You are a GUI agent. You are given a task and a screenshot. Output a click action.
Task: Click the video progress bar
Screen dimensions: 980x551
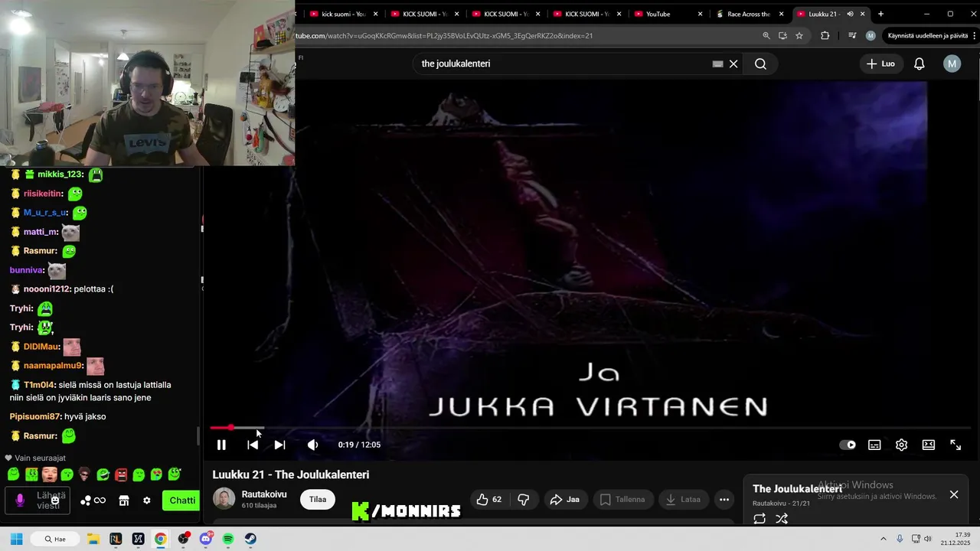(x=590, y=428)
